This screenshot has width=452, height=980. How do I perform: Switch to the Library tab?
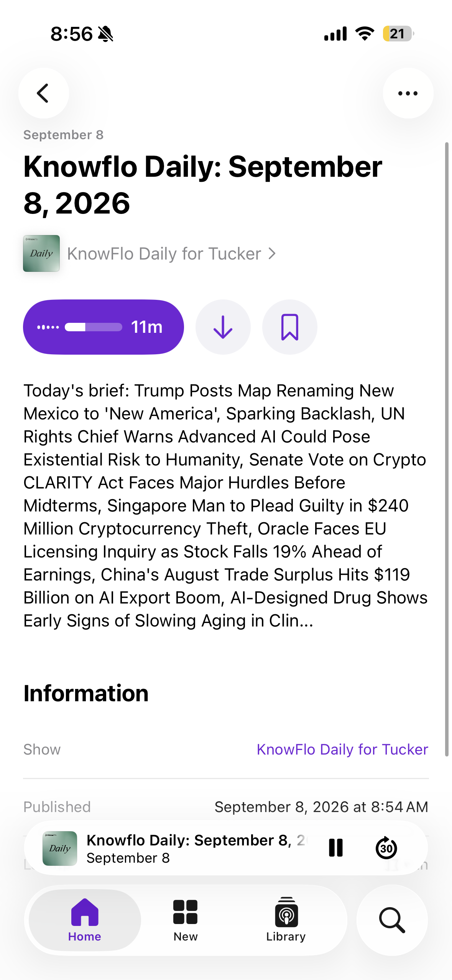[x=286, y=920]
